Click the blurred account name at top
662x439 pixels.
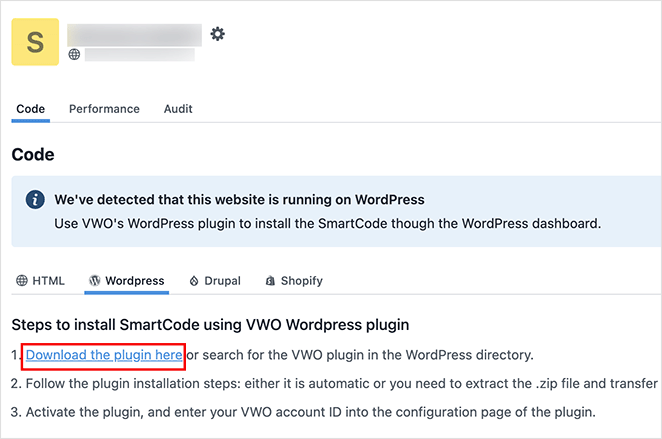coord(134,35)
